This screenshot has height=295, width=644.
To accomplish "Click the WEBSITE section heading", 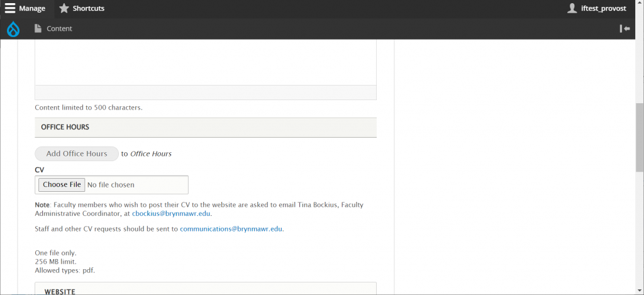I will pos(60,291).
